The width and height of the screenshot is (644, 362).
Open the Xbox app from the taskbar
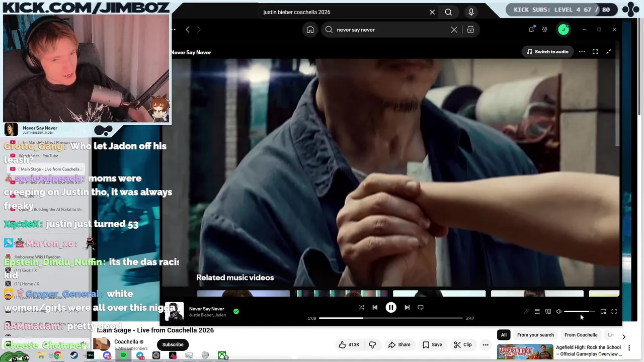click(x=222, y=355)
